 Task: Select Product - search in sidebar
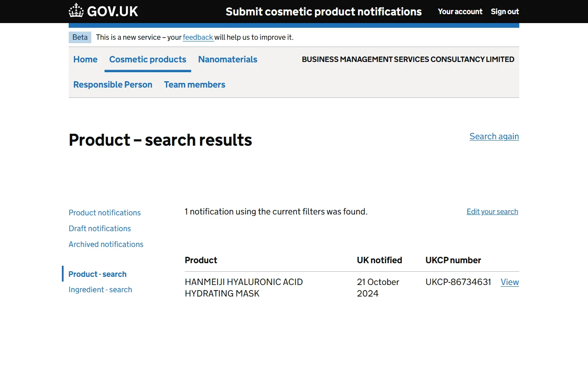(x=97, y=274)
